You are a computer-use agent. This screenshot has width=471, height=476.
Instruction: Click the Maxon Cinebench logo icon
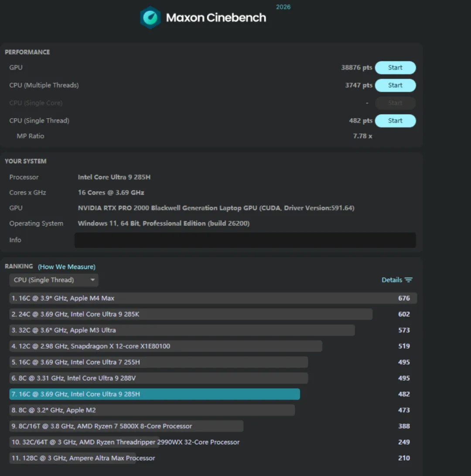(150, 17)
